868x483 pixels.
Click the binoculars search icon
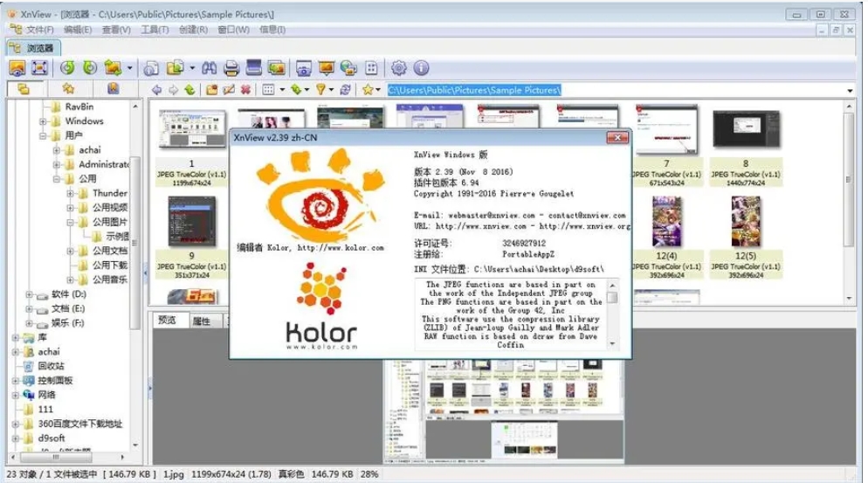[209, 68]
